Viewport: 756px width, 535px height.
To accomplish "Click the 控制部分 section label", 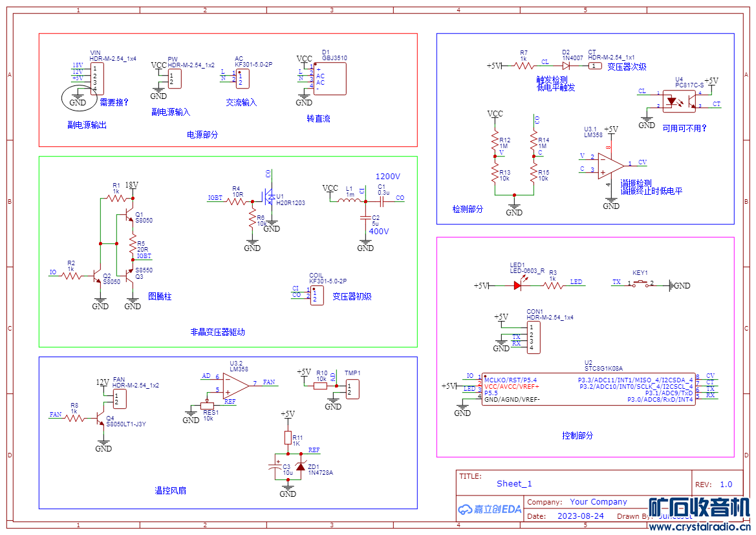I will click(578, 435).
